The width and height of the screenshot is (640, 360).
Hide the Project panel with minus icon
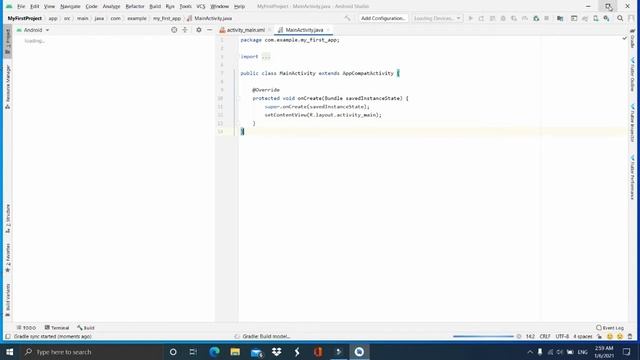209,30
